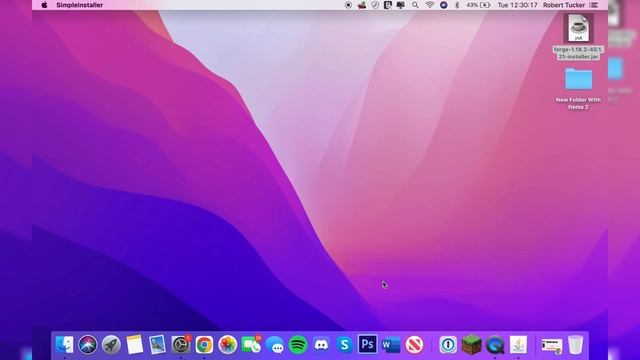Open Preview app in the dock
The height and width of the screenshot is (360, 640).
(158, 345)
